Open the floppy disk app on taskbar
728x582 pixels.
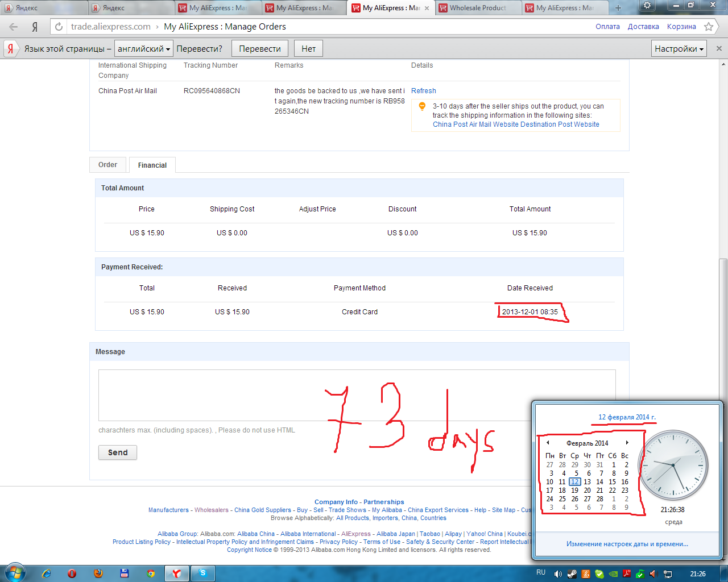tap(124, 573)
